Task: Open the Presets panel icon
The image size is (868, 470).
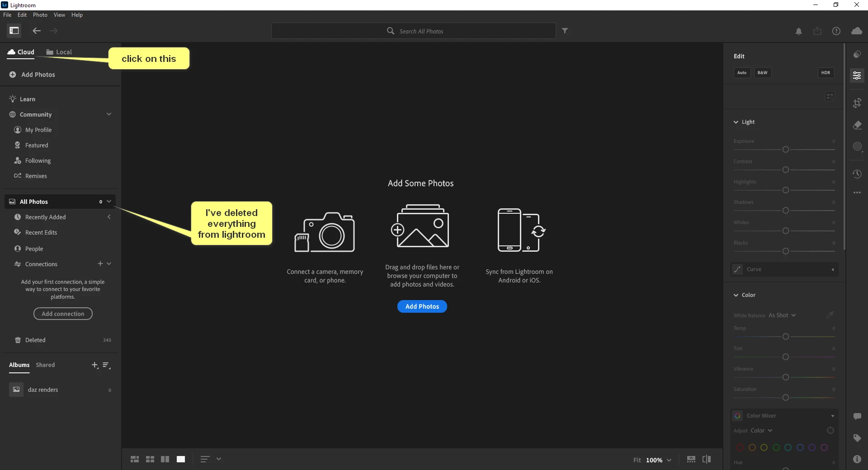Action: 857,55
